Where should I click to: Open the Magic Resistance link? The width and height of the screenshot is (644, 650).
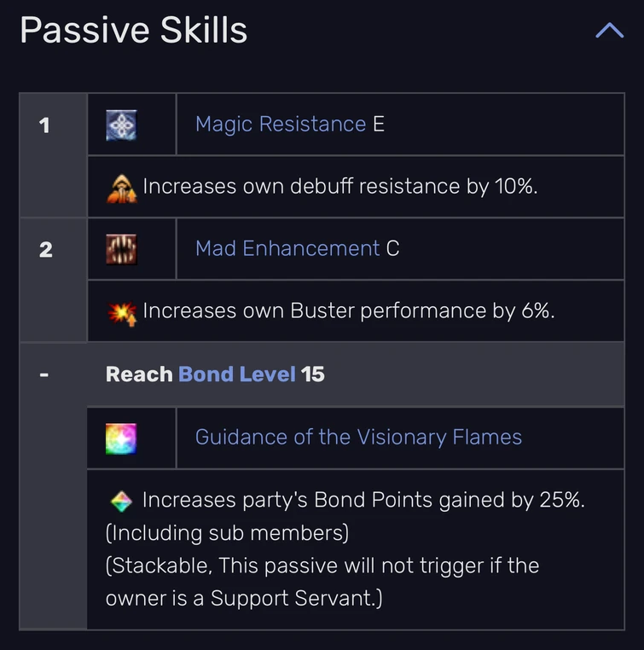(x=281, y=125)
